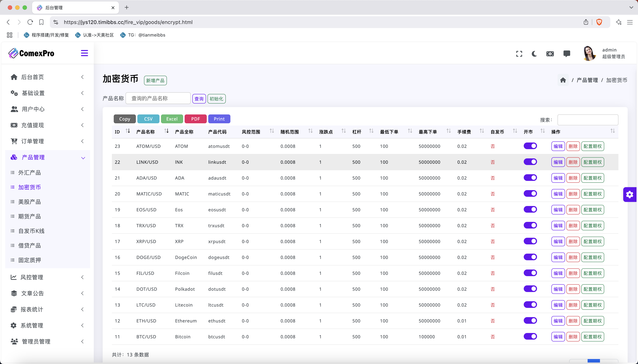Image resolution: width=638 pixels, height=364 pixels.
Task: Expand the 充值提现 sidebar menu
Action: [x=47, y=125]
